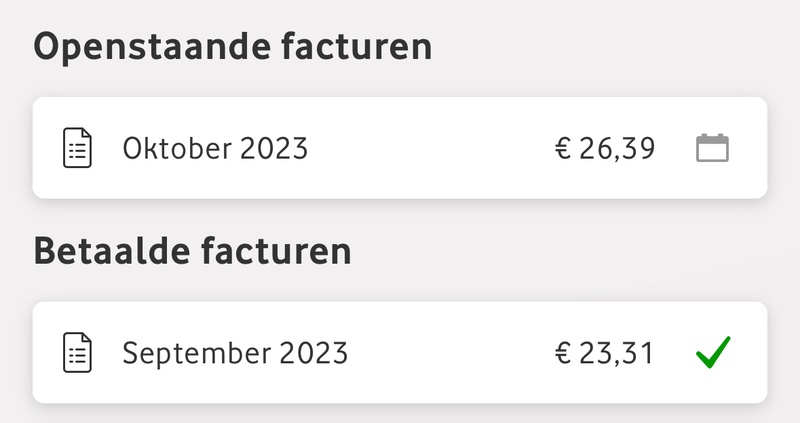The width and height of the screenshot is (800, 423).
Task: Open the invoice sheet icon under Betaalde facturen
Action: pyautogui.click(x=78, y=353)
